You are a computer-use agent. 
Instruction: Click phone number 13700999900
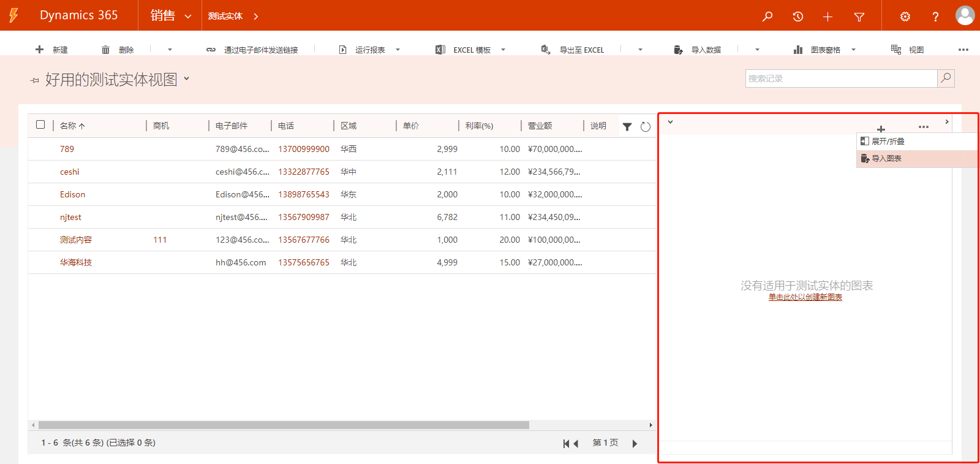[304, 149]
